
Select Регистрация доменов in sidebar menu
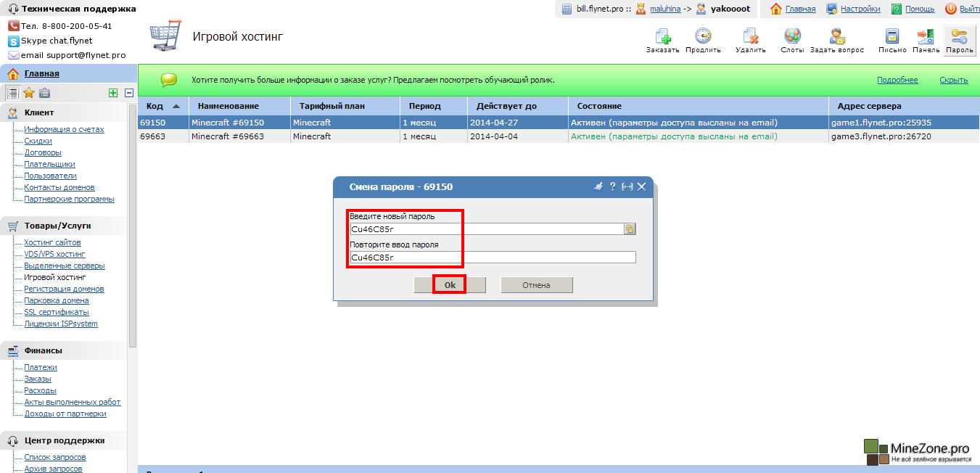(64, 289)
